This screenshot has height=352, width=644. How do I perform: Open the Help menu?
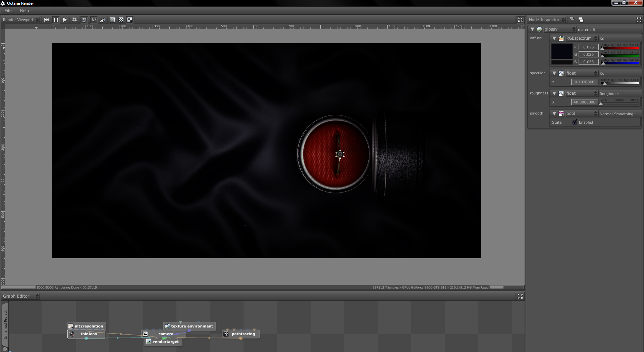24,11
